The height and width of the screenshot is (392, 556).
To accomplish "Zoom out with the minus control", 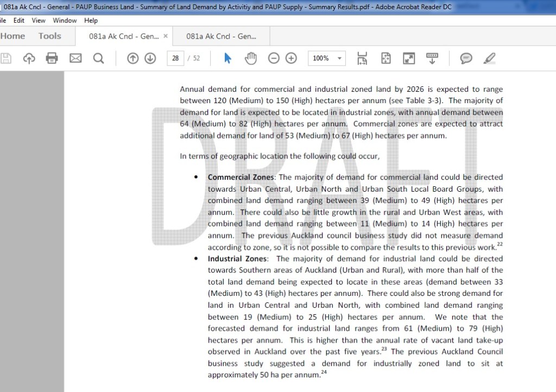I will (274, 58).
